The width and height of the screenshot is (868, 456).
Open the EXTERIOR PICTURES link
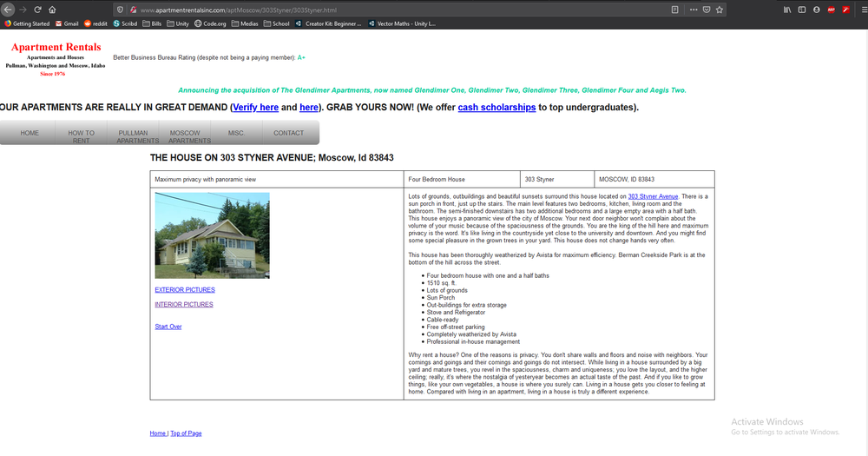(x=185, y=289)
